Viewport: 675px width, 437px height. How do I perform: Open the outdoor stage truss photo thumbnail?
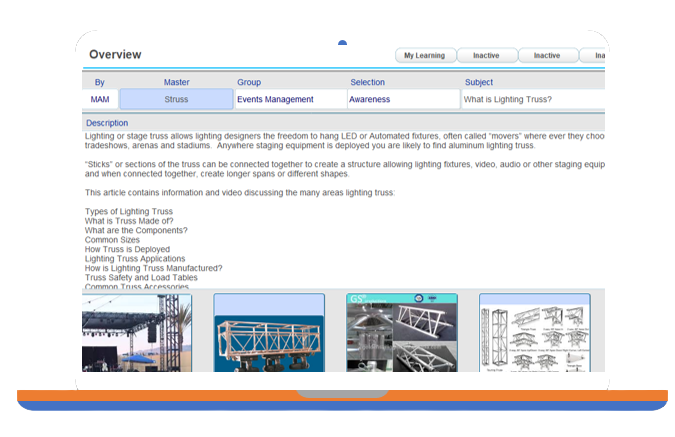pos(137,333)
